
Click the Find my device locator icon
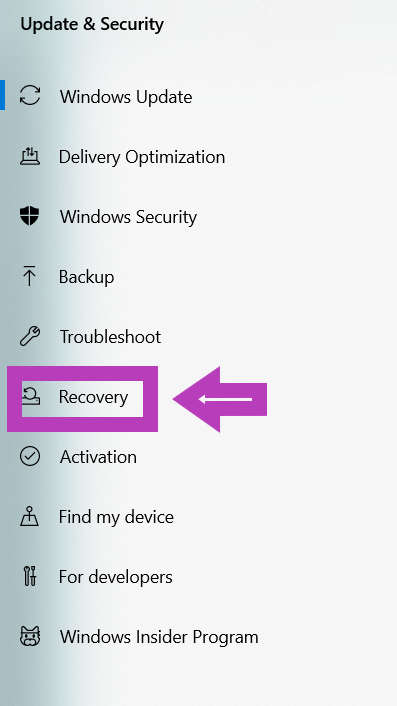(x=30, y=516)
